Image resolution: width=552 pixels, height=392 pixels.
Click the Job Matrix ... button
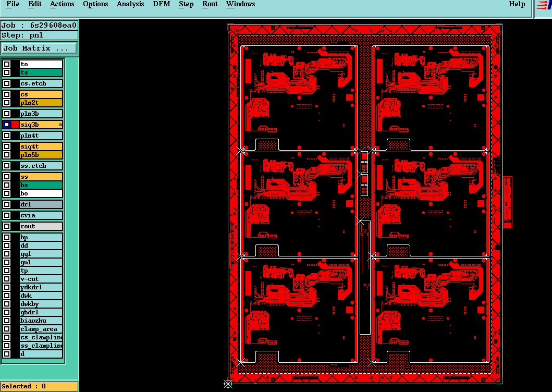tap(39, 48)
